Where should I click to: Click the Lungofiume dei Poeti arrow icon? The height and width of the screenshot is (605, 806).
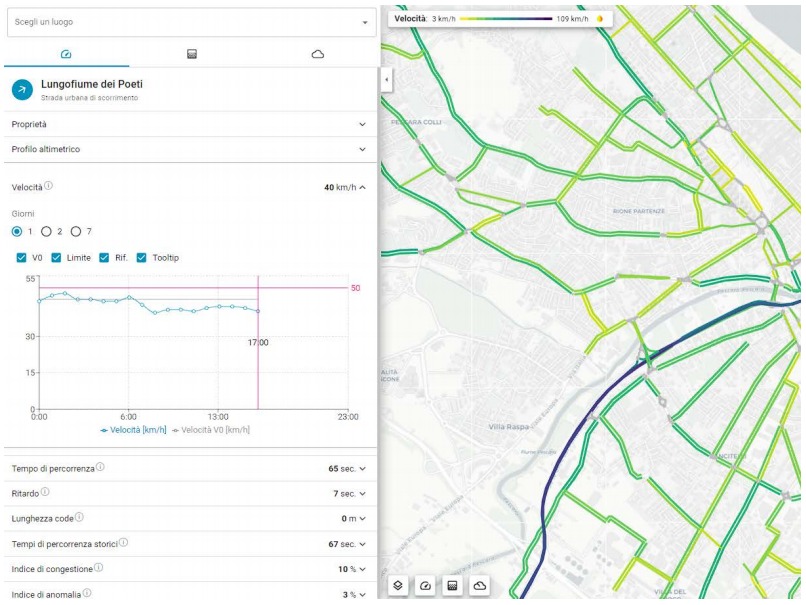click(x=22, y=89)
